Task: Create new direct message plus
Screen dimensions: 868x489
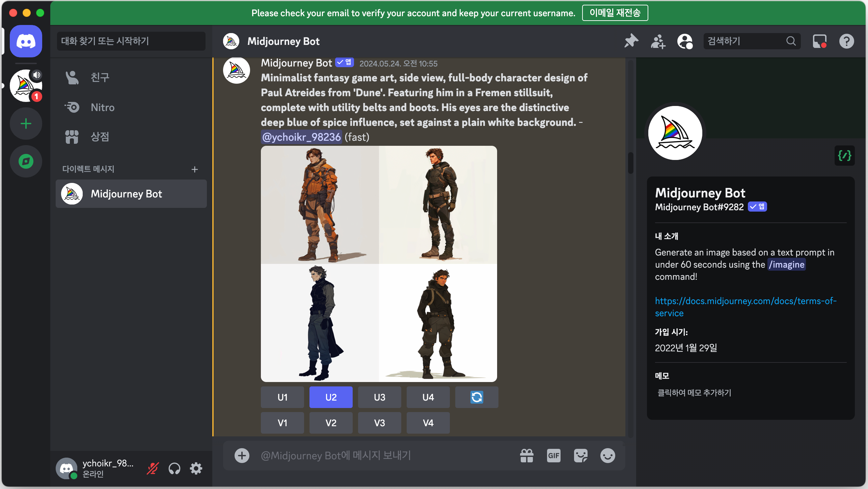Action: coord(194,169)
